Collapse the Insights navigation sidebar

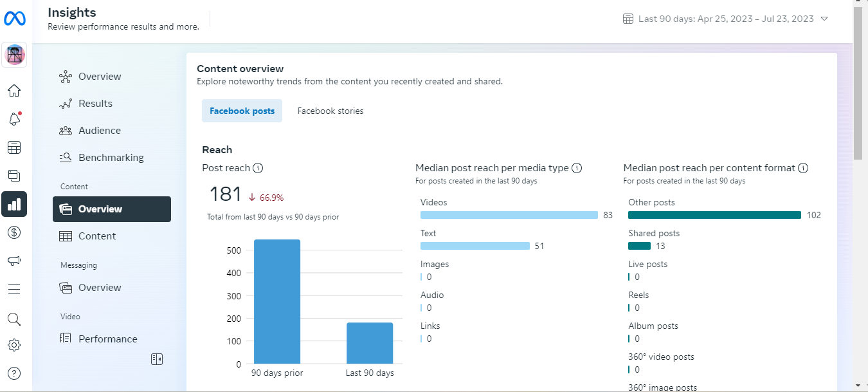(157, 359)
